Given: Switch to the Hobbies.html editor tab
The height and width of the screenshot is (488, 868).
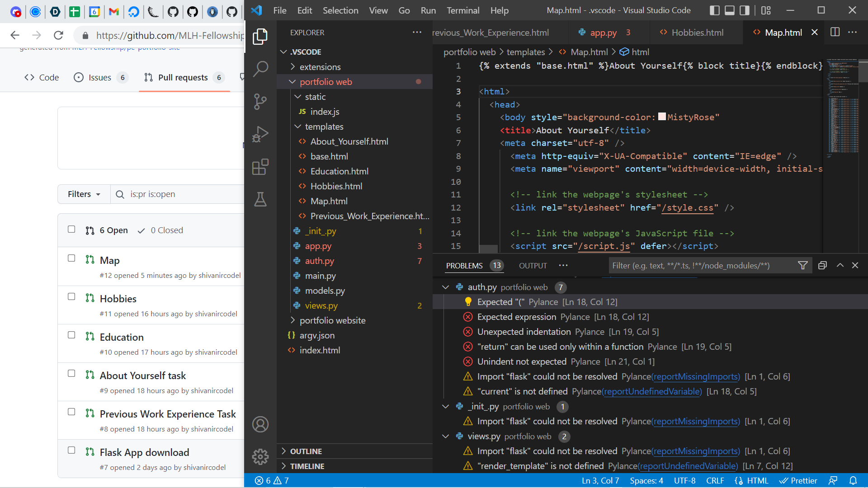Looking at the screenshot, I should click(x=697, y=33).
